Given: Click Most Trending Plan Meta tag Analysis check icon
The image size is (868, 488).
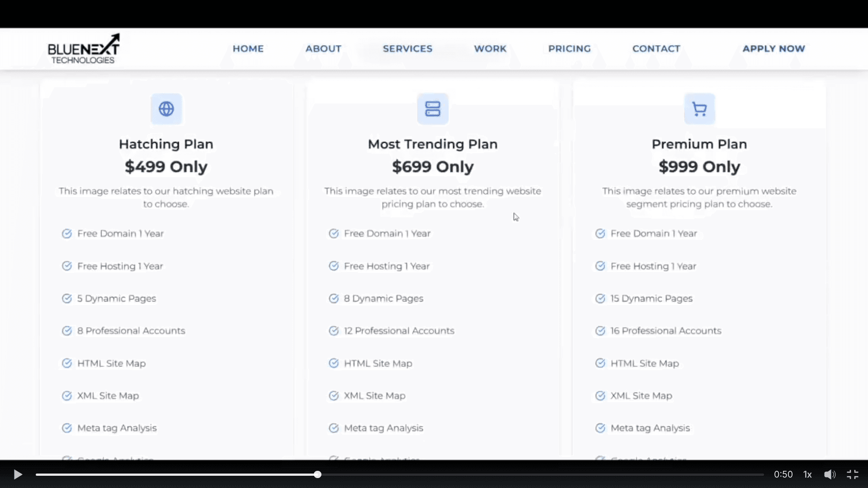Looking at the screenshot, I should point(334,428).
